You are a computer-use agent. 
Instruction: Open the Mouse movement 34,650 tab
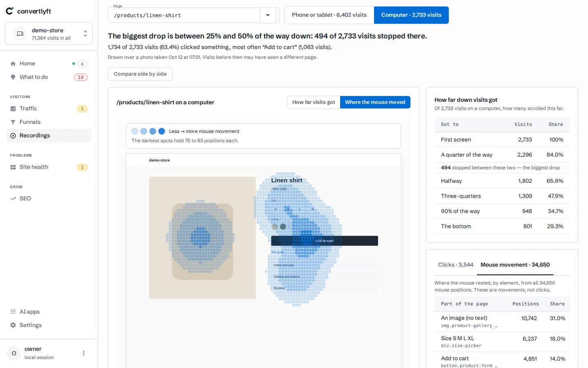pos(515,265)
